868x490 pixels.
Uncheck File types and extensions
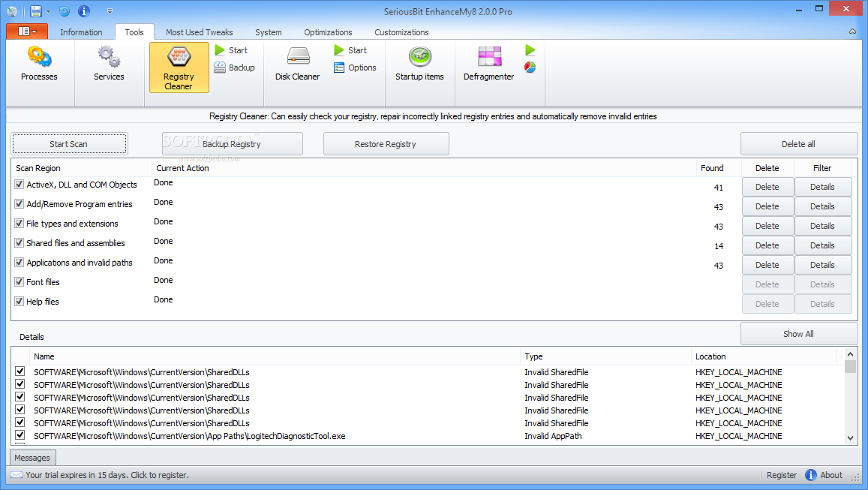(x=20, y=223)
